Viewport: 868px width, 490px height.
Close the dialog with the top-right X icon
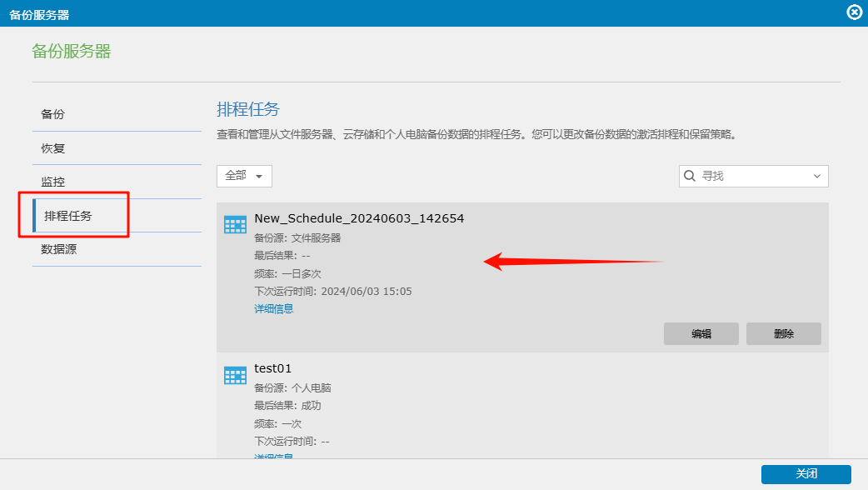click(x=854, y=12)
